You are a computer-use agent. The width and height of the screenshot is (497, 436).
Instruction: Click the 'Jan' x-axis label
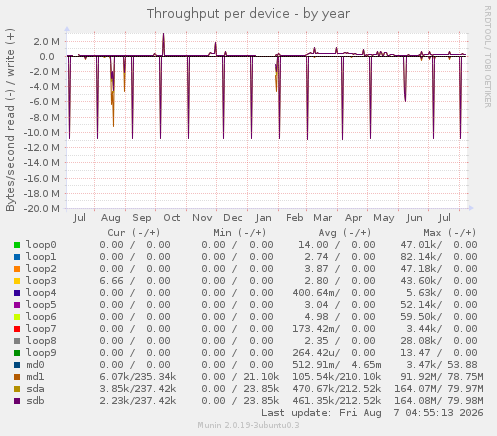[x=263, y=218]
